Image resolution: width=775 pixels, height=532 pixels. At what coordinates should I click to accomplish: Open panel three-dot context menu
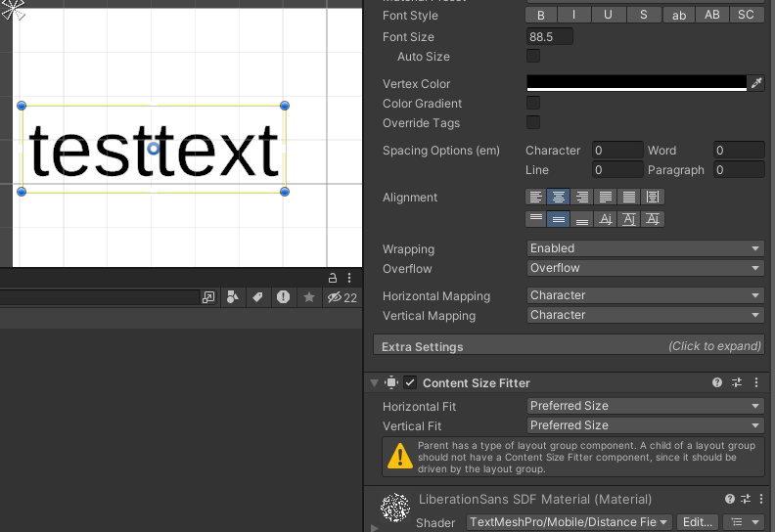click(x=349, y=278)
